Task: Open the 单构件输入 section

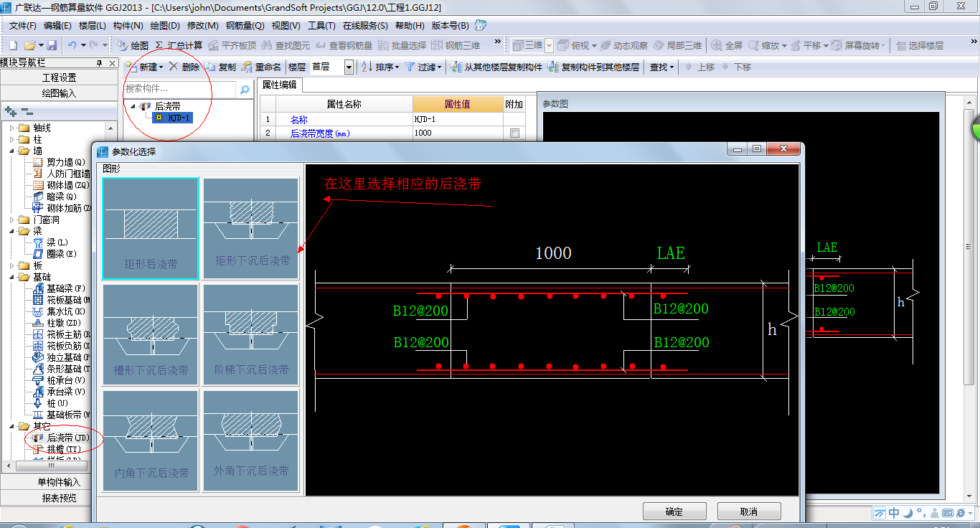Action: click(x=59, y=481)
